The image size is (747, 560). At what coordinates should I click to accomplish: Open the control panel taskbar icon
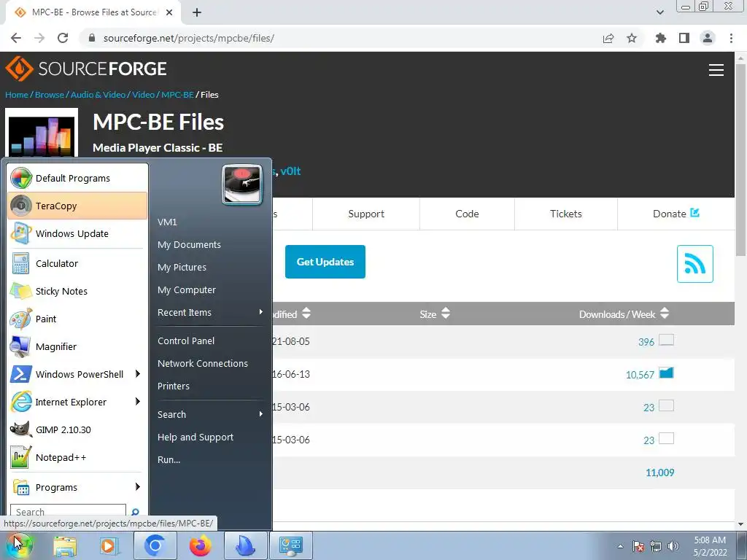(x=291, y=545)
